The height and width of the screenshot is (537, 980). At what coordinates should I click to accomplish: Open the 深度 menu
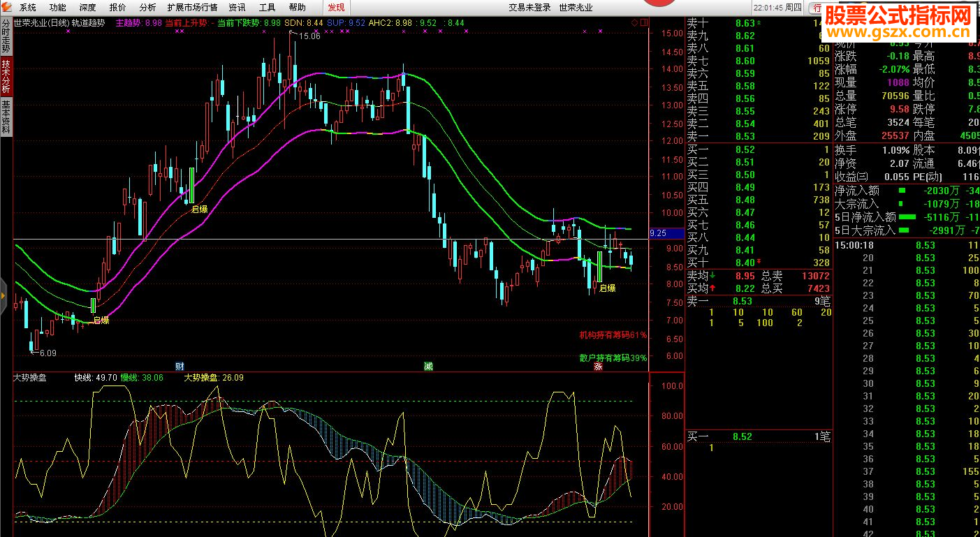click(x=88, y=8)
